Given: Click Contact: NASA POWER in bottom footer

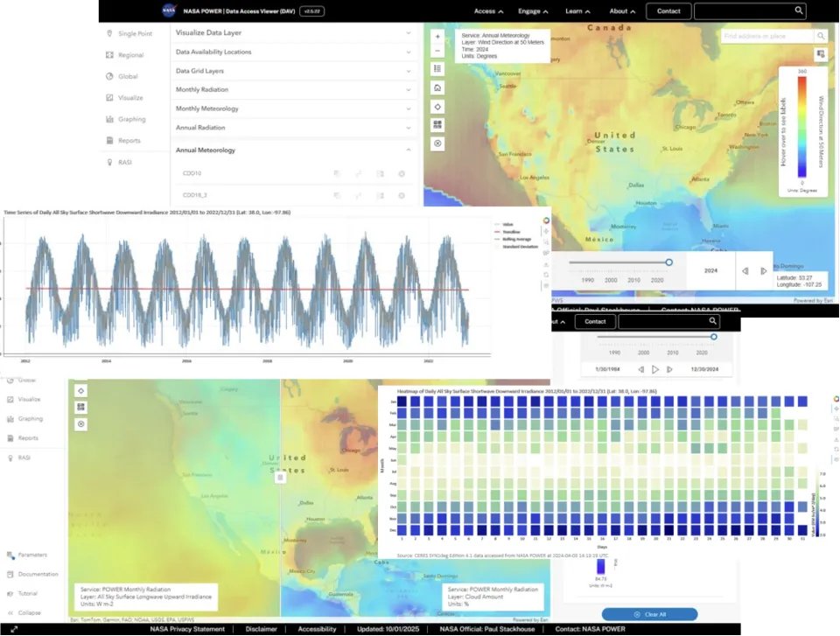Looking at the screenshot, I should pos(590,629).
